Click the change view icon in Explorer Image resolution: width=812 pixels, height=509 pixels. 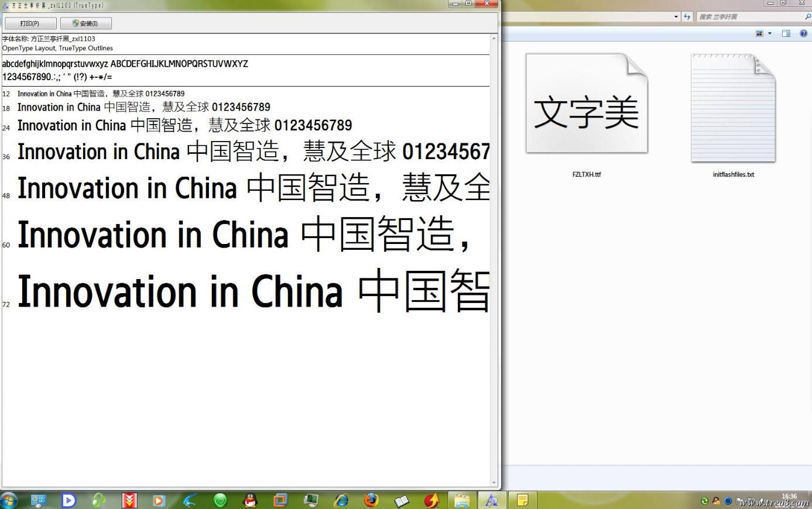tap(760, 33)
